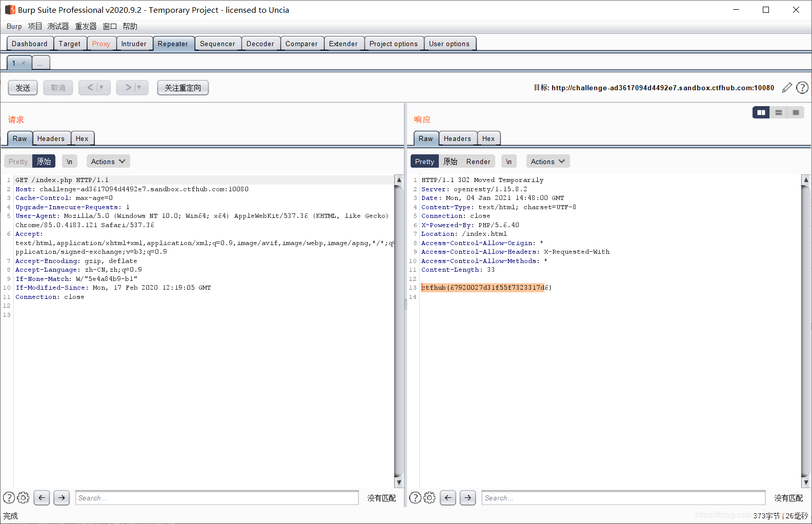812x524 pixels.
Task: Click the 取消 cancel button
Action: click(58, 88)
